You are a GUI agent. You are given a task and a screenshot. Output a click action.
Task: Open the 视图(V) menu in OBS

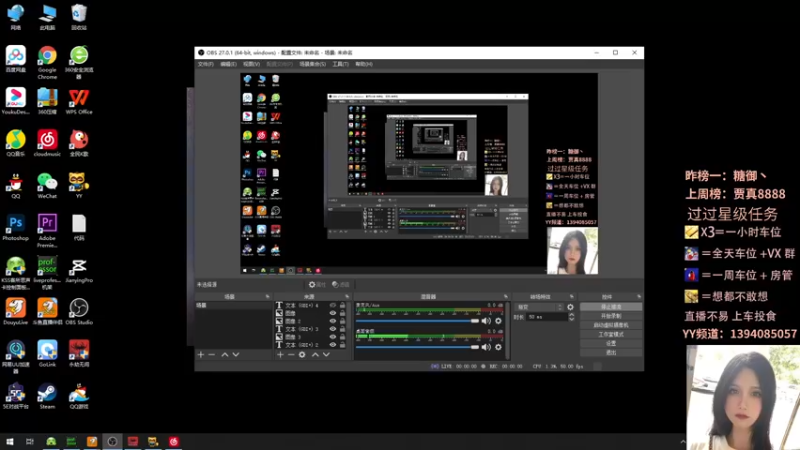(x=252, y=64)
